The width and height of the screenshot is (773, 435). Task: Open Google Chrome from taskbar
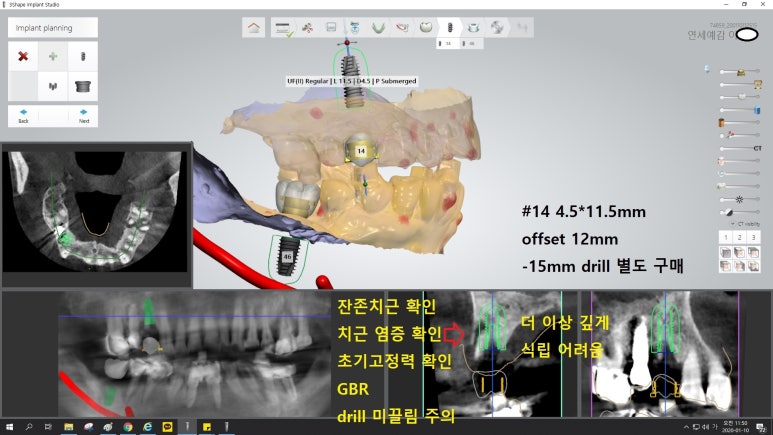tap(128, 427)
